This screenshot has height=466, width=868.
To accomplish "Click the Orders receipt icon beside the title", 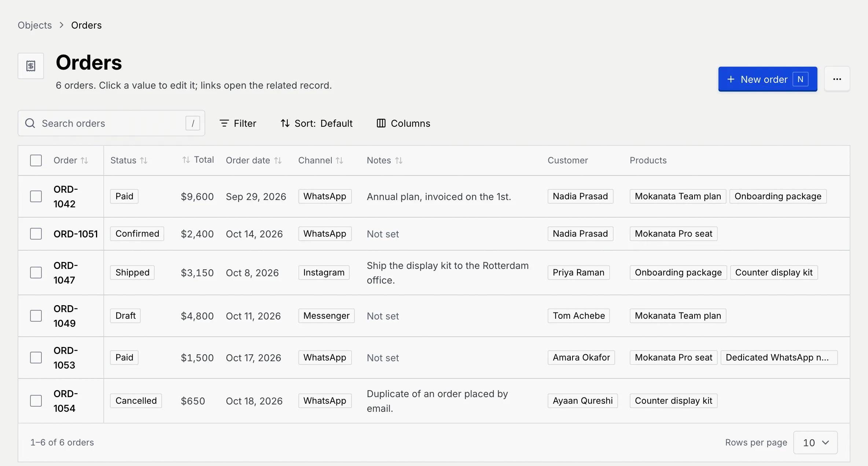I will (31, 66).
